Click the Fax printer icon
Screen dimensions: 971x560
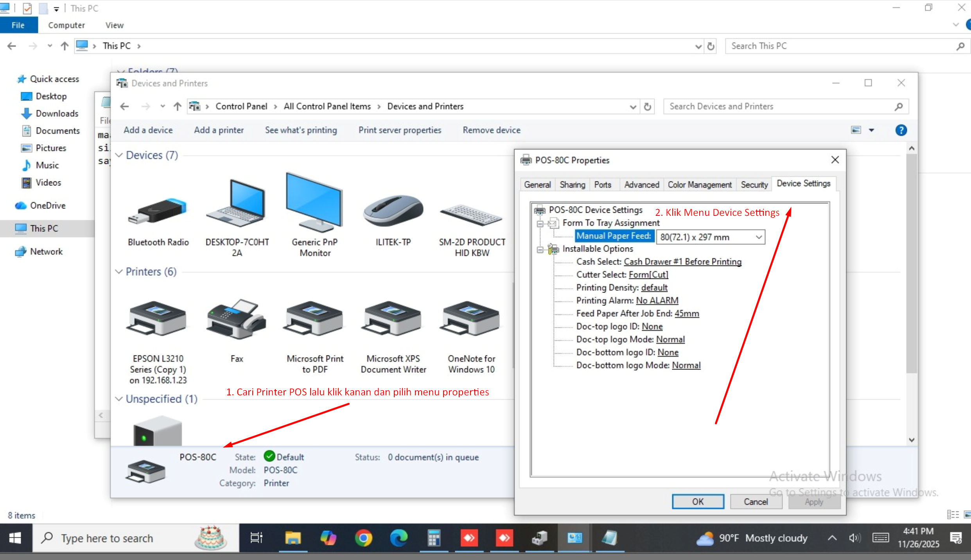pos(237,319)
